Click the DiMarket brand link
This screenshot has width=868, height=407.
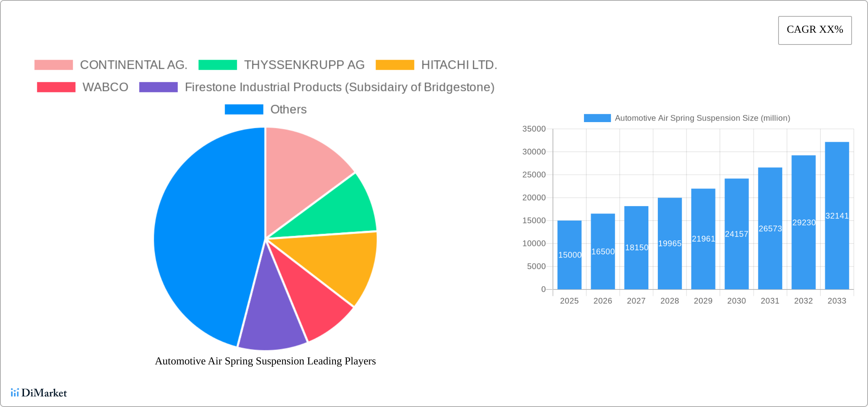39,393
